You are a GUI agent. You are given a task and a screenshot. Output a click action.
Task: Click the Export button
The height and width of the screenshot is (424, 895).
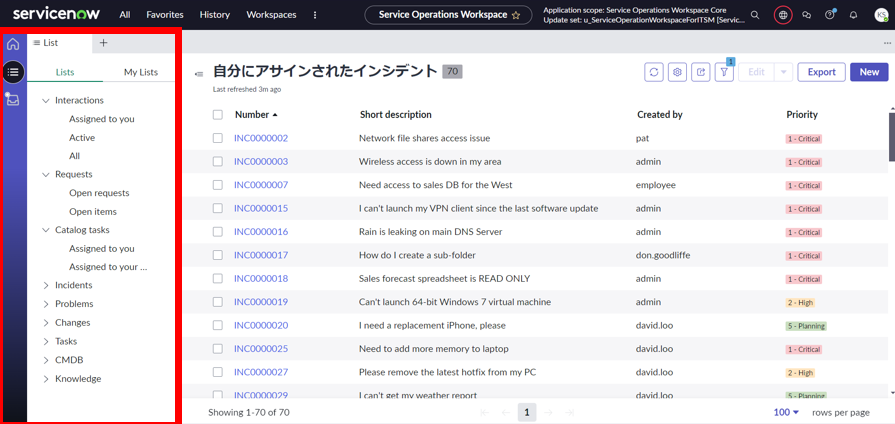pos(821,72)
